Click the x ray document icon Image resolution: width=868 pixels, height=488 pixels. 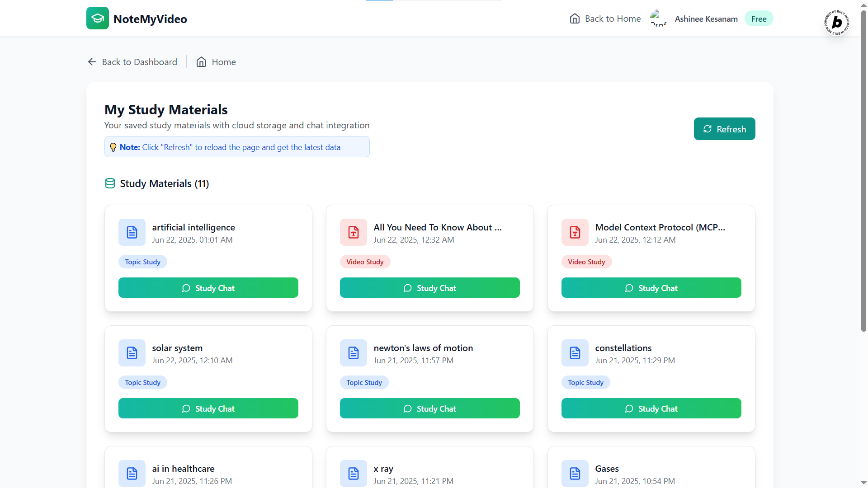354,473
